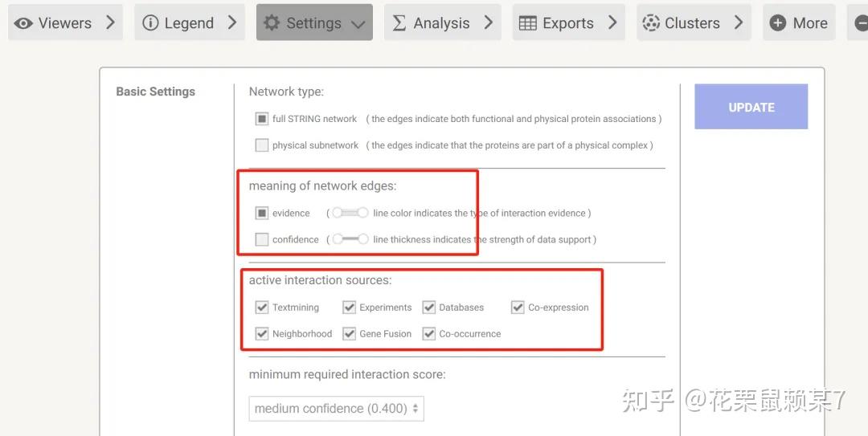
Task: Open the minimum required interaction score dropdown
Action: click(x=337, y=409)
